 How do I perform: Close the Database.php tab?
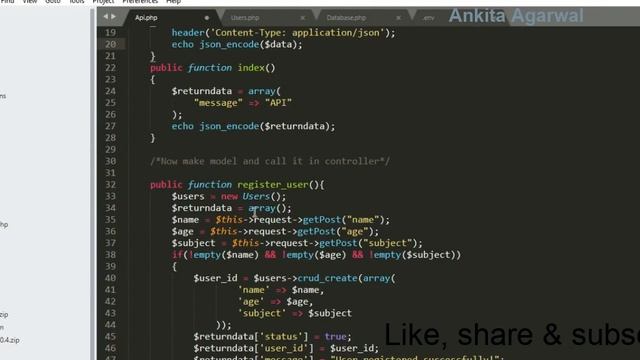point(398,18)
